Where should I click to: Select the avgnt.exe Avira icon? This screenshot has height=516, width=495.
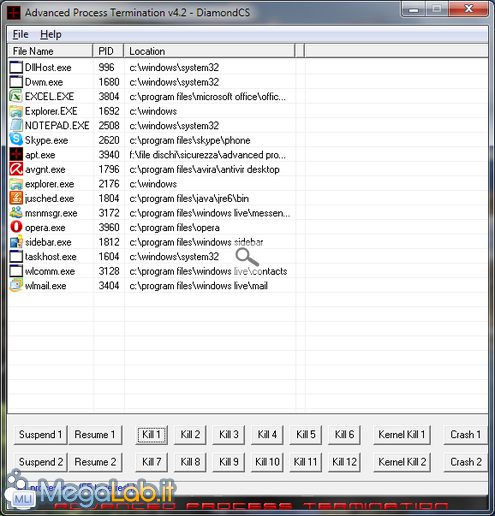[16, 169]
